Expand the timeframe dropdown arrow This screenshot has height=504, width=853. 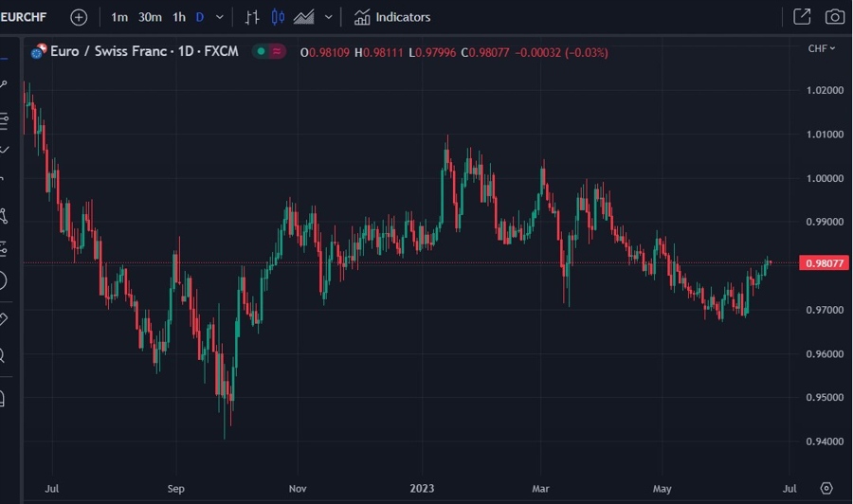220,17
